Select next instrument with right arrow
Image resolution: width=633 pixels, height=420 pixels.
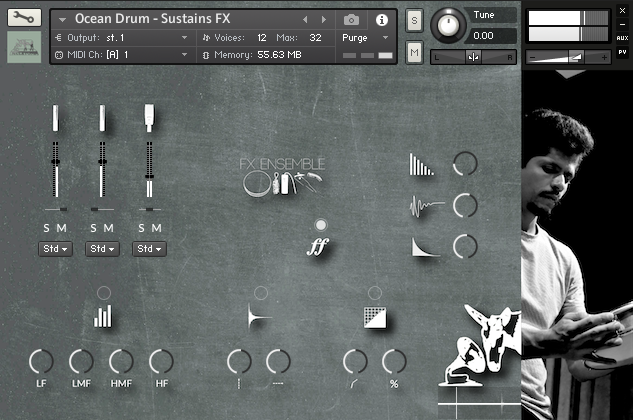click(x=323, y=19)
